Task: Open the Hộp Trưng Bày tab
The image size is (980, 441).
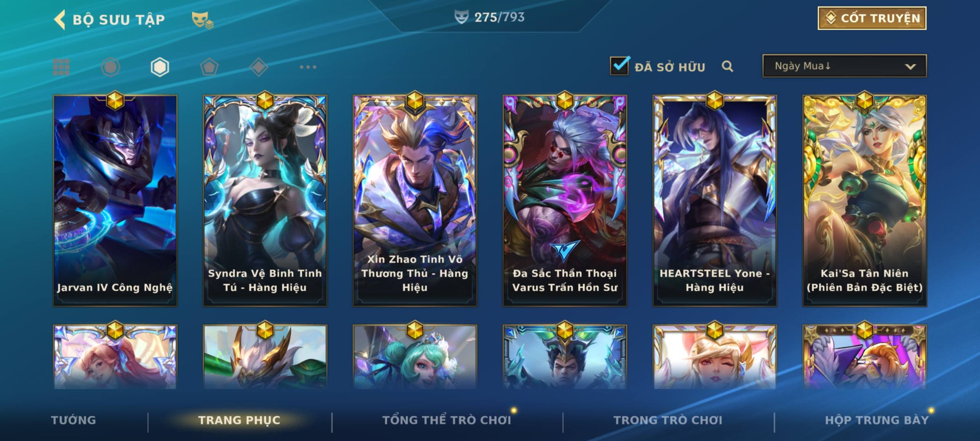Action: tap(877, 420)
